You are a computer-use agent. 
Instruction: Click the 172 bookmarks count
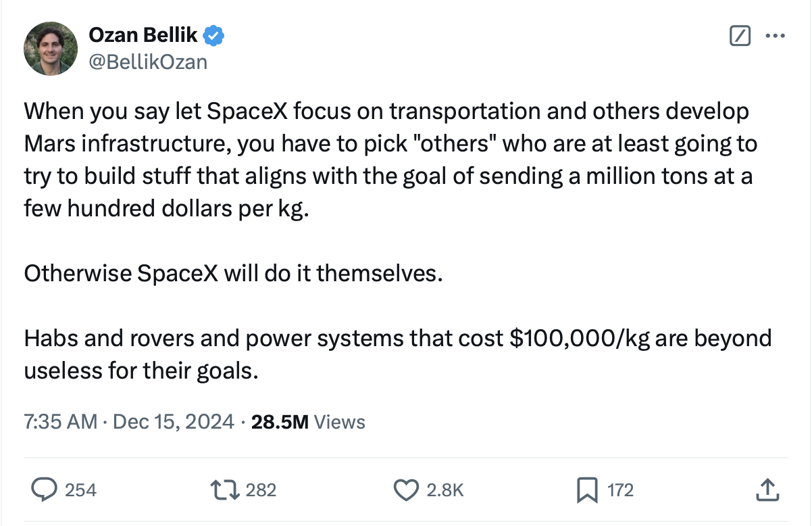coord(621,490)
